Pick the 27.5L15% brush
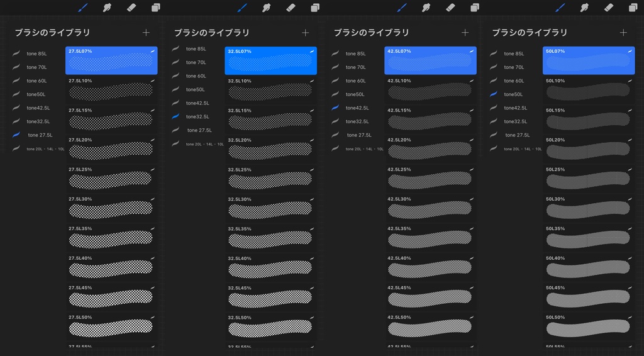Image resolution: width=644 pixels, height=356 pixels. (111, 120)
